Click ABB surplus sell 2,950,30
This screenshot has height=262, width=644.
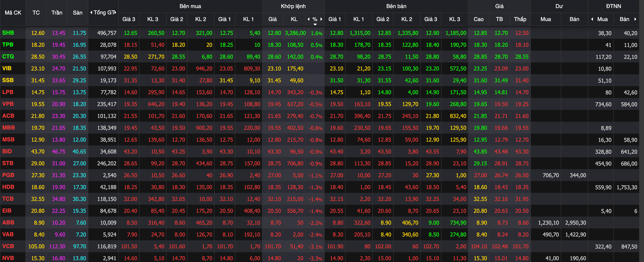click(x=576, y=223)
